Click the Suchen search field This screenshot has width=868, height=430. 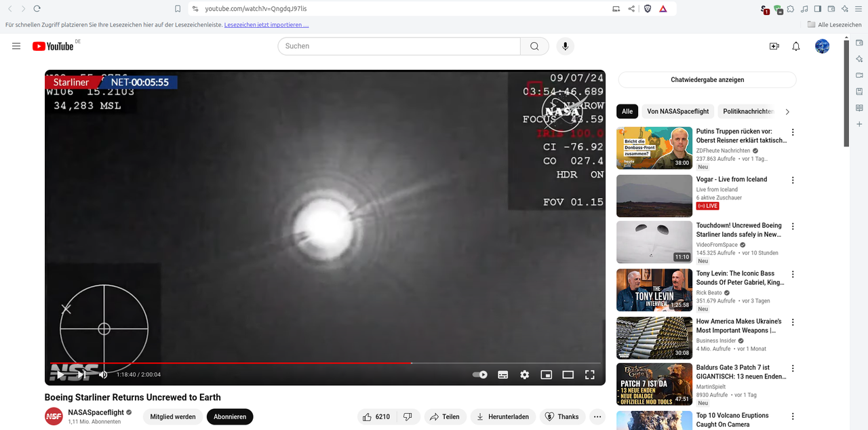click(399, 46)
